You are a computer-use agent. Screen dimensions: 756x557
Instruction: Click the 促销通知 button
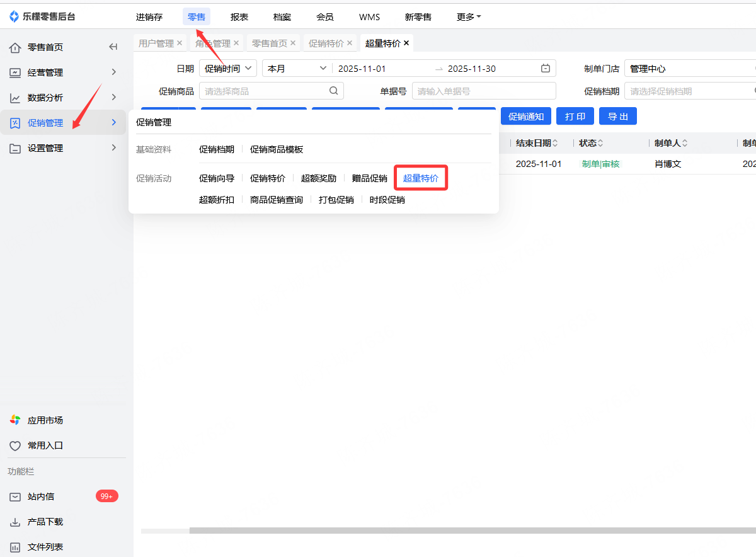(526, 117)
